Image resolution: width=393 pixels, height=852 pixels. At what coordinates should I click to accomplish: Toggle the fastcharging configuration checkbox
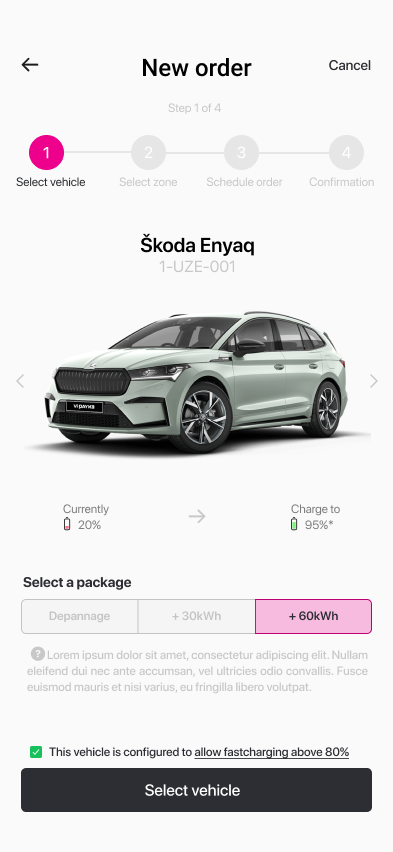pos(36,752)
